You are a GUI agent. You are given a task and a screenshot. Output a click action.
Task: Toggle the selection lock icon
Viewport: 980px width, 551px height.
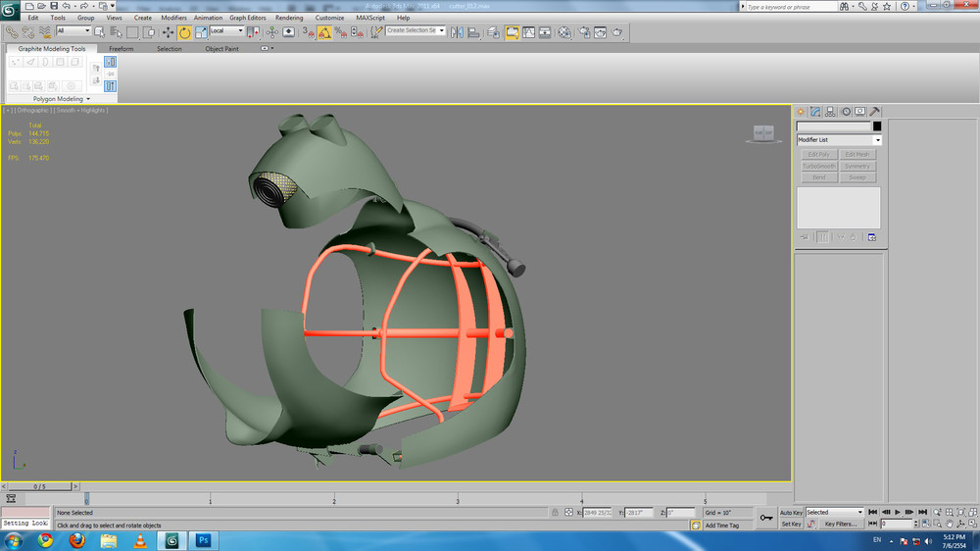click(x=556, y=512)
